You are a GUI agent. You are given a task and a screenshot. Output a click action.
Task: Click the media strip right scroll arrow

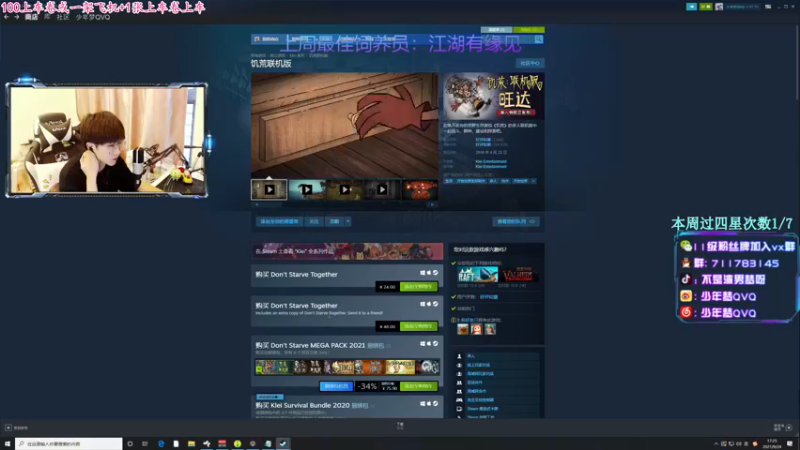click(432, 205)
